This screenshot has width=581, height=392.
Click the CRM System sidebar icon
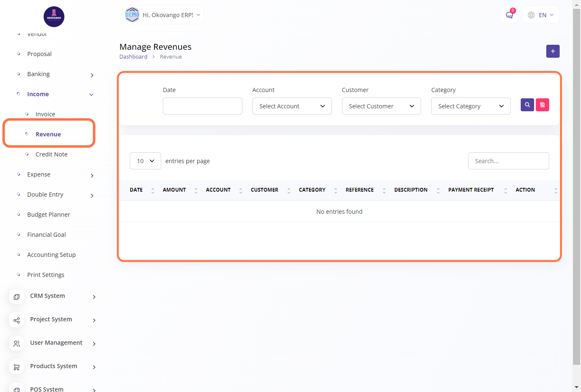[x=16, y=297]
